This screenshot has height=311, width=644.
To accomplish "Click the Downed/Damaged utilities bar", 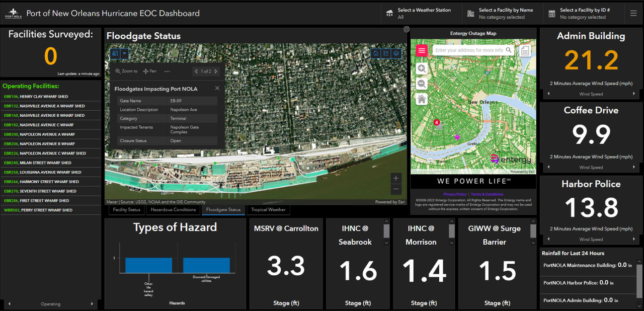I will 206,265.
